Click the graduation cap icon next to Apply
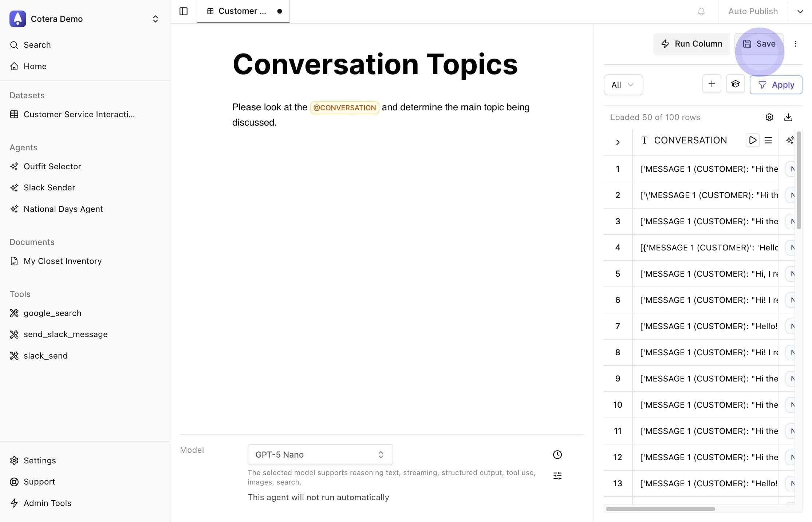The image size is (812, 522). tap(735, 84)
